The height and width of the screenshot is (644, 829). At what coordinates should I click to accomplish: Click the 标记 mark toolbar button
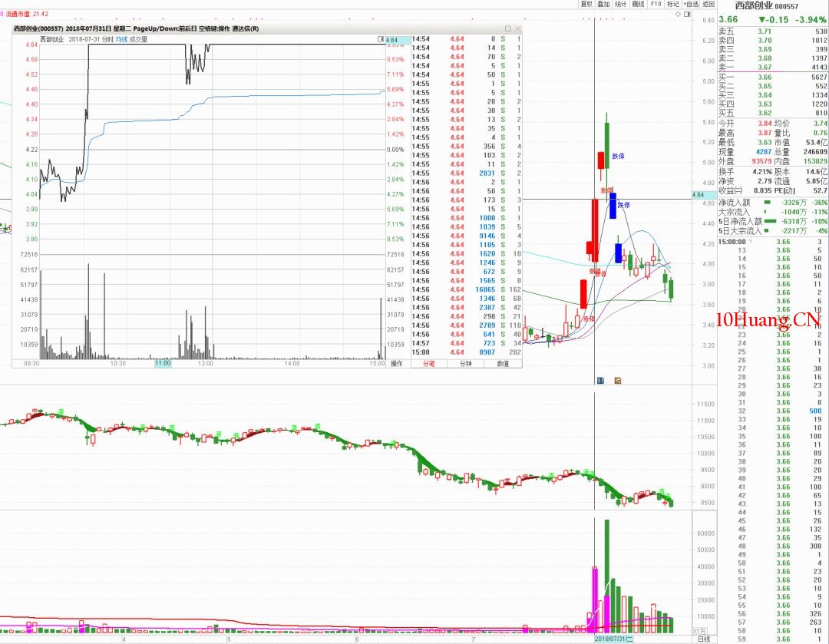[672, 5]
